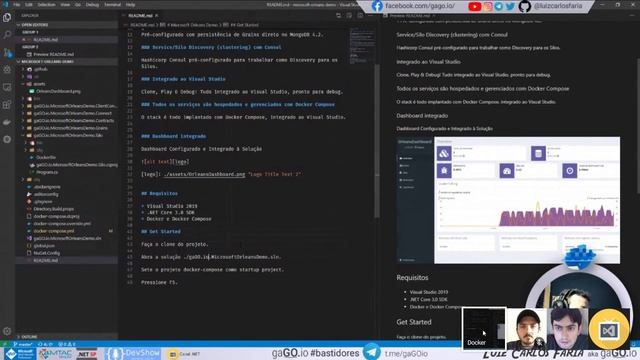
Task: Open the modified docker-compose.yml file
Action: pyautogui.click(x=54, y=231)
